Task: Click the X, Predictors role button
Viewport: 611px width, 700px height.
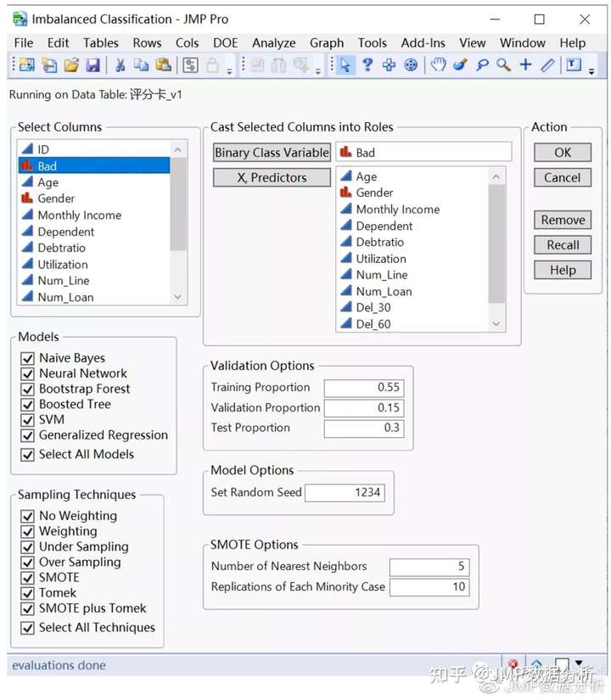Action: coord(272,177)
